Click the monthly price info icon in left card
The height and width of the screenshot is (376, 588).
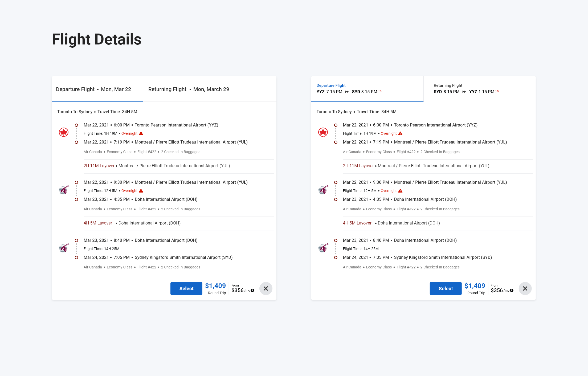click(252, 291)
